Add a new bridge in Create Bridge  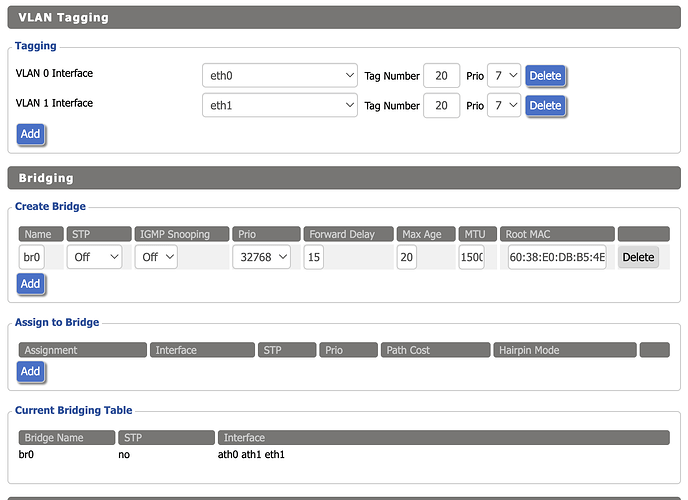pyautogui.click(x=31, y=284)
